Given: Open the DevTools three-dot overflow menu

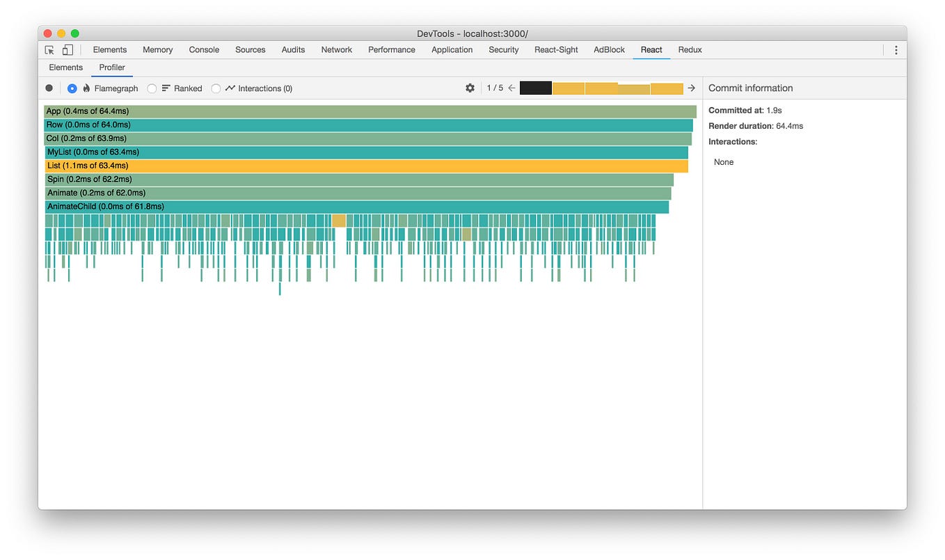Looking at the screenshot, I should [x=896, y=49].
